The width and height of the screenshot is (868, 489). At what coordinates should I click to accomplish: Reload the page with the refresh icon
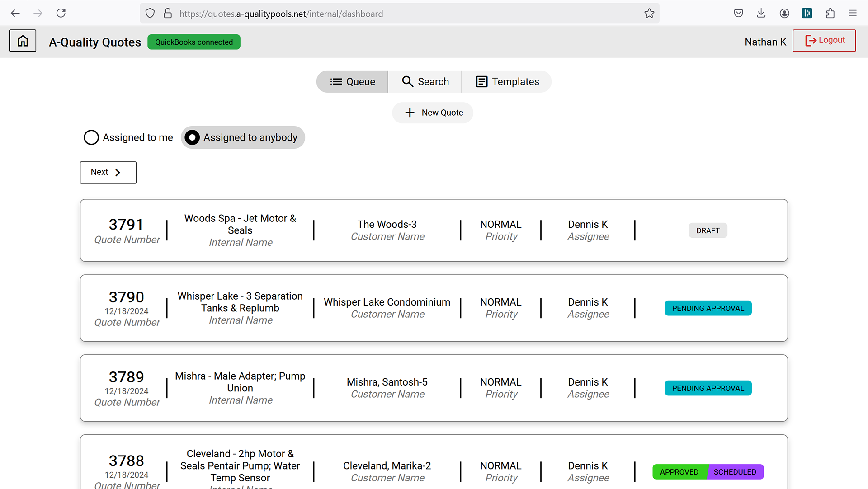coord(61,13)
